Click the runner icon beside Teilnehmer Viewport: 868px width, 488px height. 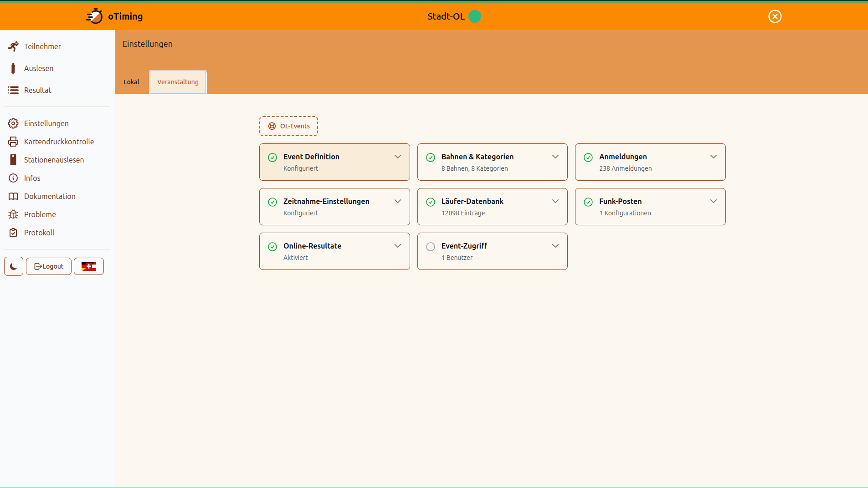(x=13, y=46)
